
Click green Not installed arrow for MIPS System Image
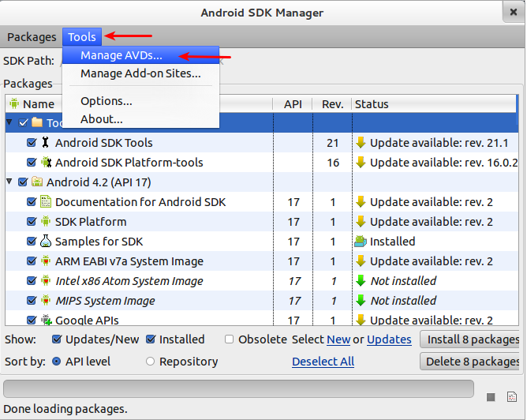(x=361, y=300)
